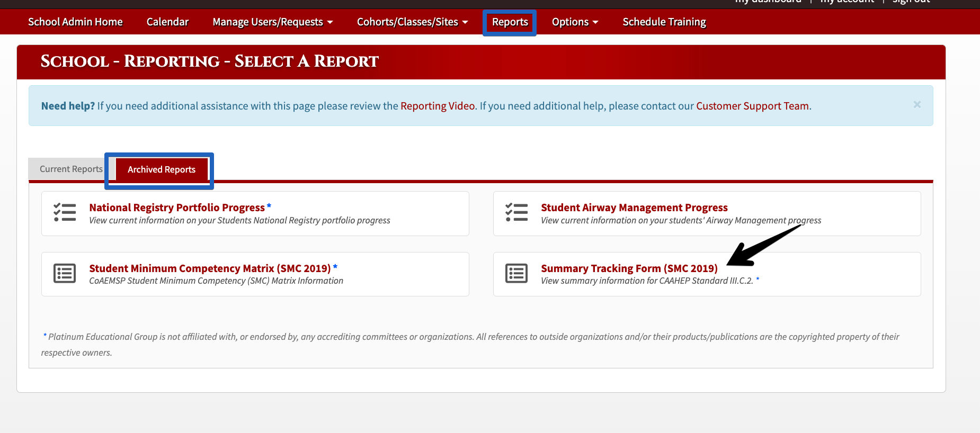The image size is (980, 433).
Task: Click 'View current information on your students' Airway' text
Action: click(681, 220)
